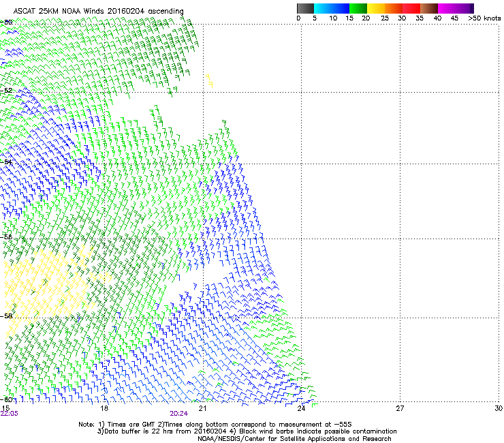
Task: Click the '-60' latitude axis label
Action: pyautogui.click(x=6, y=399)
